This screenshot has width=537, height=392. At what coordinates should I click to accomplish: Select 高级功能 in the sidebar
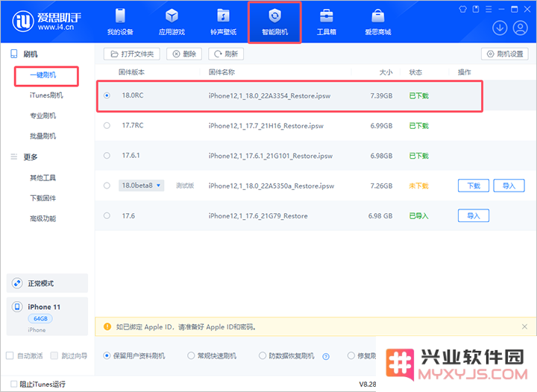[43, 219]
